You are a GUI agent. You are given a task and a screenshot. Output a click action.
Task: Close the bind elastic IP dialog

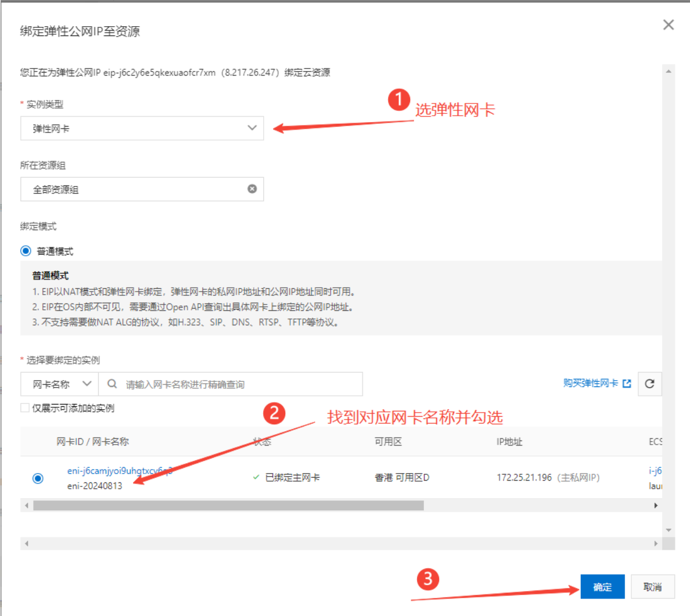click(669, 25)
